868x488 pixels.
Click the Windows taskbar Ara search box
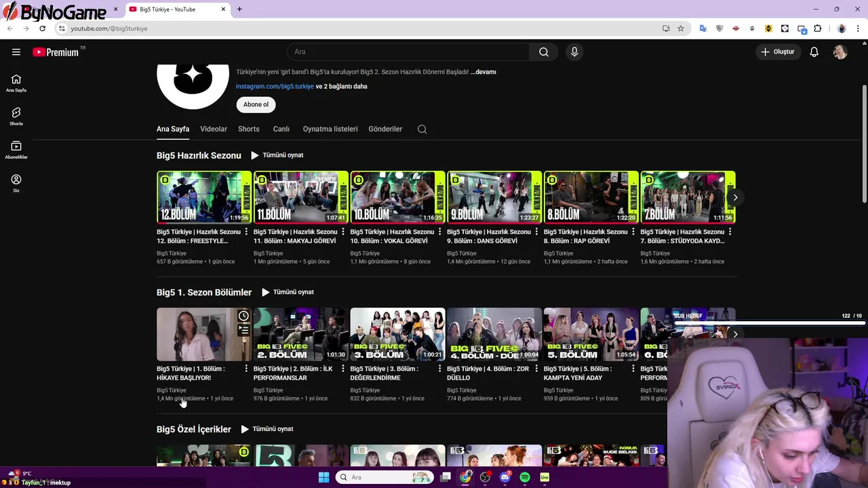(x=383, y=477)
